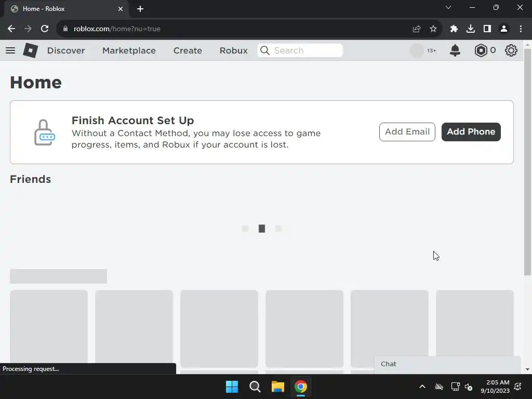Close the Home - Roblox tab
This screenshot has height=399, width=532.
[121, 9]
